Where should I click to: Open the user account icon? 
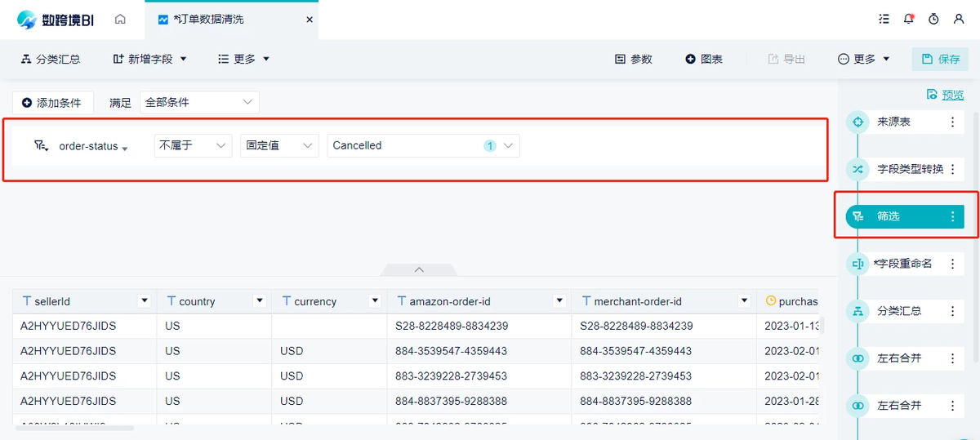tap(959, 19)
